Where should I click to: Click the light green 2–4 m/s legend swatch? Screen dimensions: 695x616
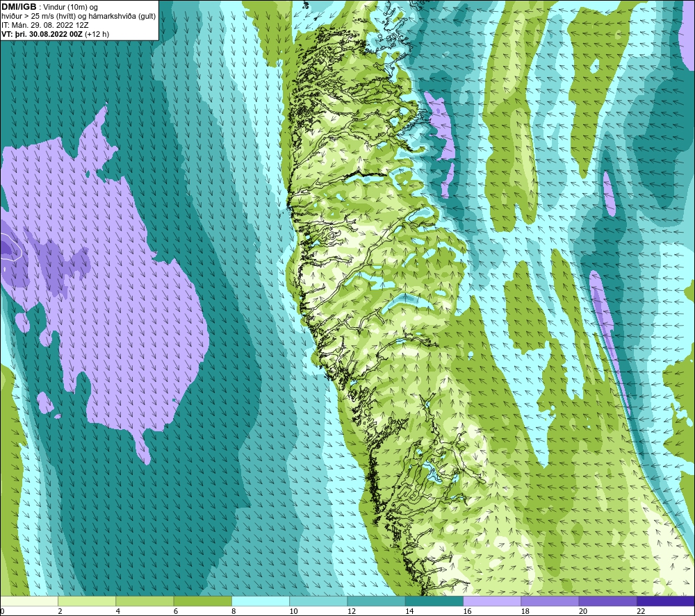point(87,601)
